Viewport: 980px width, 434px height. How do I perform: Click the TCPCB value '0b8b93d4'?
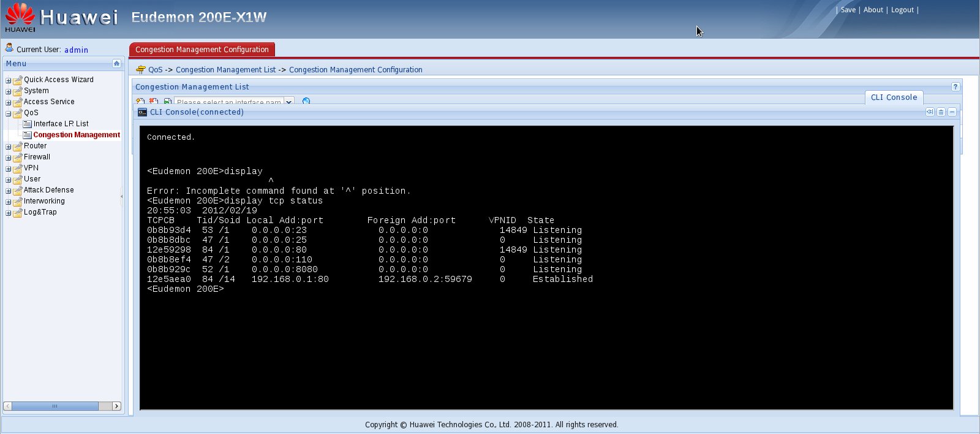[169, 230]
